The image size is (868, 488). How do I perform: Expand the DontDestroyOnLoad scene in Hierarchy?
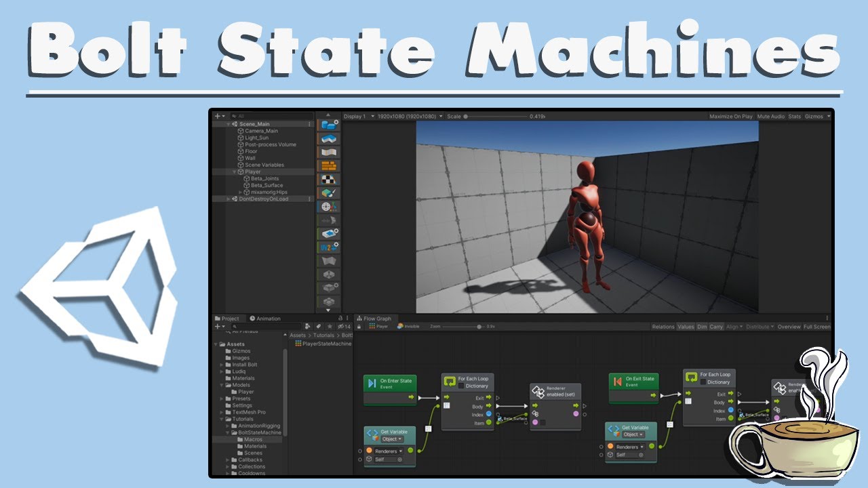(x=229, y=199)
